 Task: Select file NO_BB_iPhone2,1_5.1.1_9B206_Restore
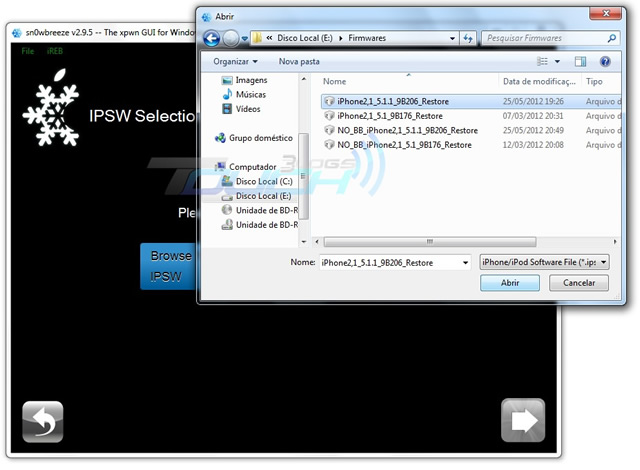point(471,130)
